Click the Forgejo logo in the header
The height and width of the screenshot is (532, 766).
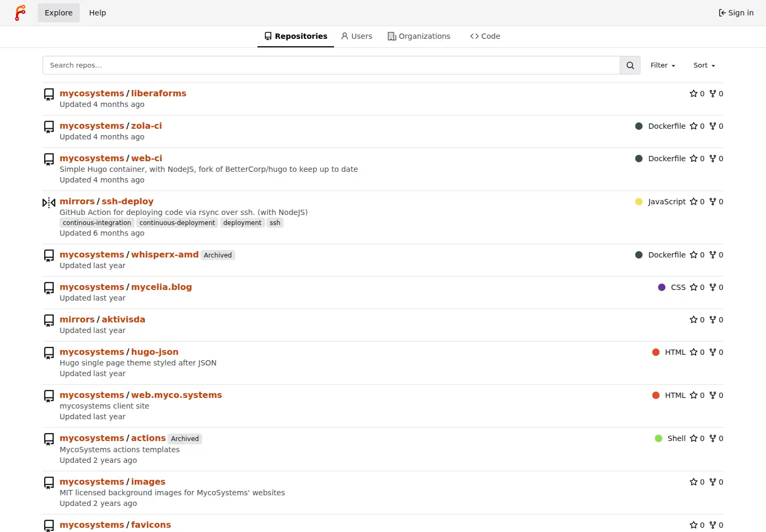pyautogui.click(x=20, y=13)
